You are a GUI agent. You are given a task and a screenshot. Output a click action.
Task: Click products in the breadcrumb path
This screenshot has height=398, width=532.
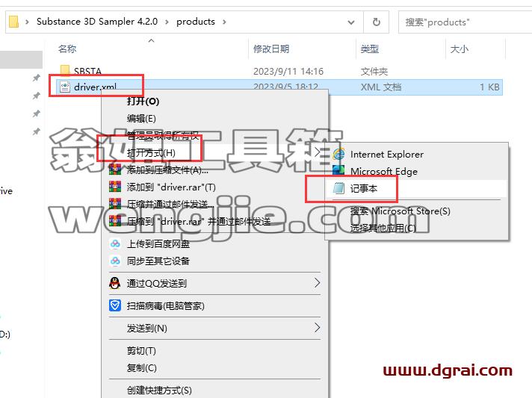pyautogui.click(x=196, y=22)
